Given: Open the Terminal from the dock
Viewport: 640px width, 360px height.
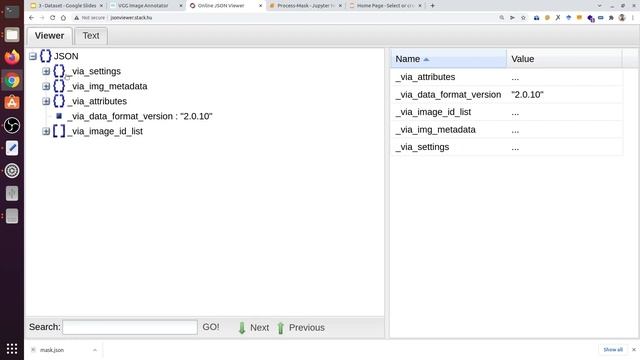Looking at the screenshot, I should 12,11.
